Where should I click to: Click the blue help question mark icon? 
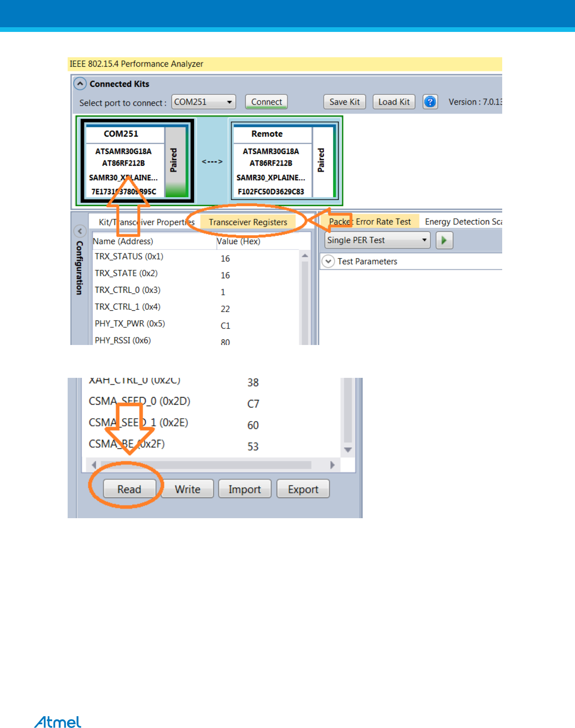click(x=430, y=101)
